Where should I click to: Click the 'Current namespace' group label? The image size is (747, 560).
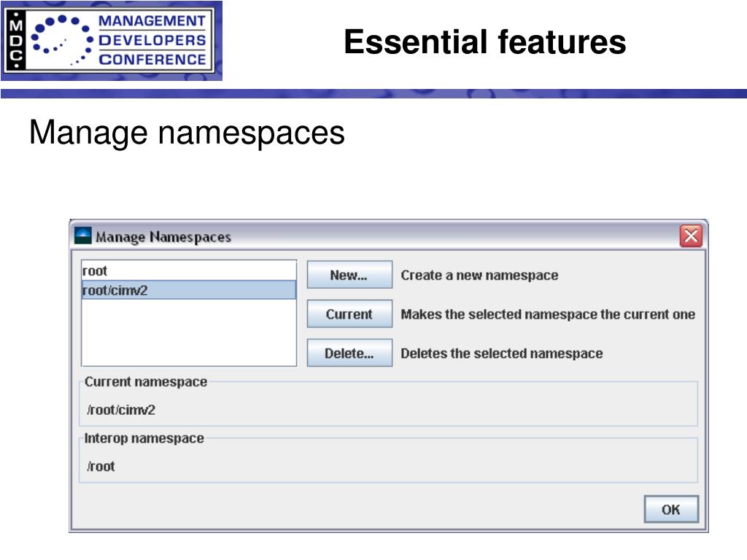[146, 382]
